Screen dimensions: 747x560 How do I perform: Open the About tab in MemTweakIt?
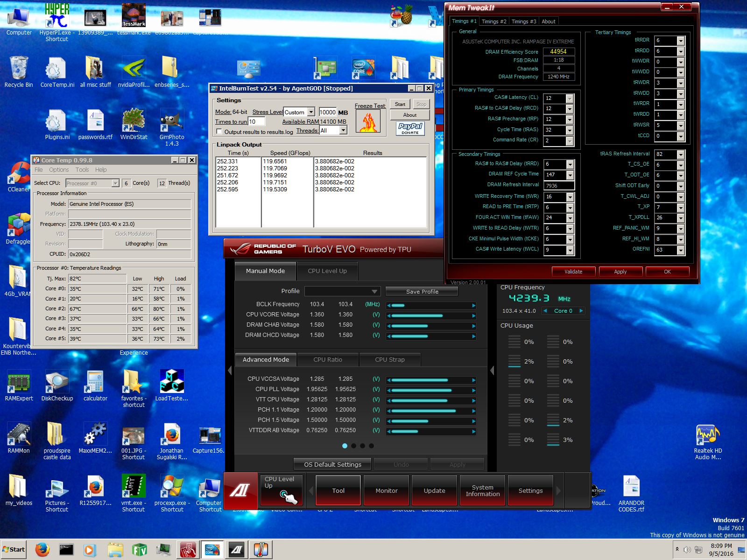tap(548, 21)
